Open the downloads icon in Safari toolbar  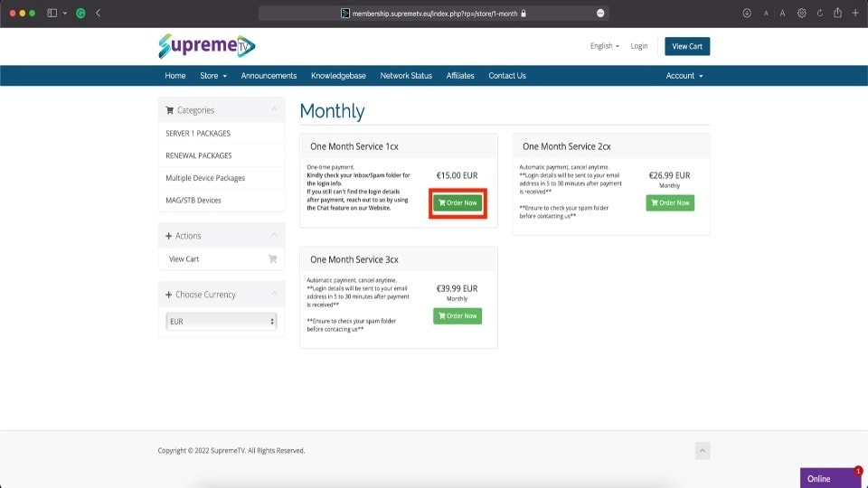(747, 13)
